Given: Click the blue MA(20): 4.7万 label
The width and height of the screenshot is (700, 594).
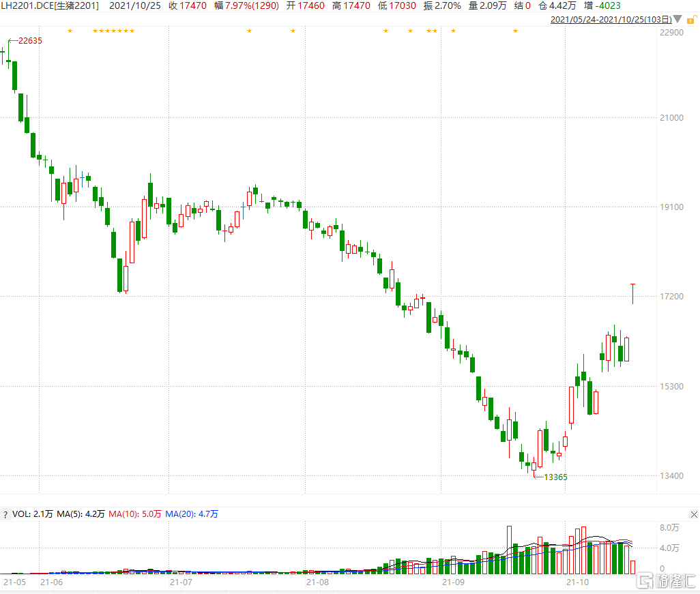Looking at the screenshot, I should (192, 514).
